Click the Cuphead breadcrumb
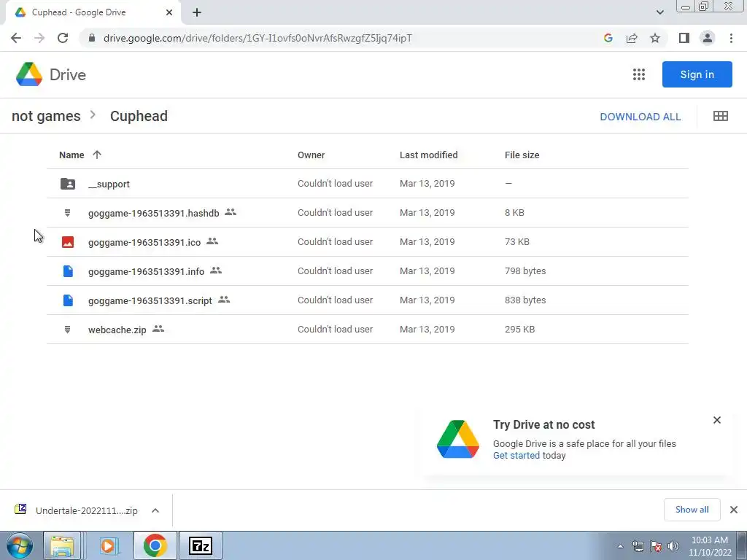 click(139, 116)
